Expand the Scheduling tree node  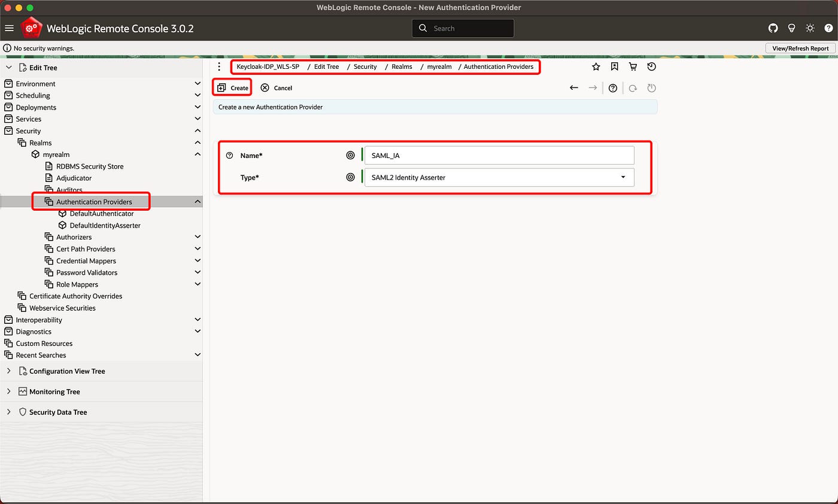click(198, 95)
